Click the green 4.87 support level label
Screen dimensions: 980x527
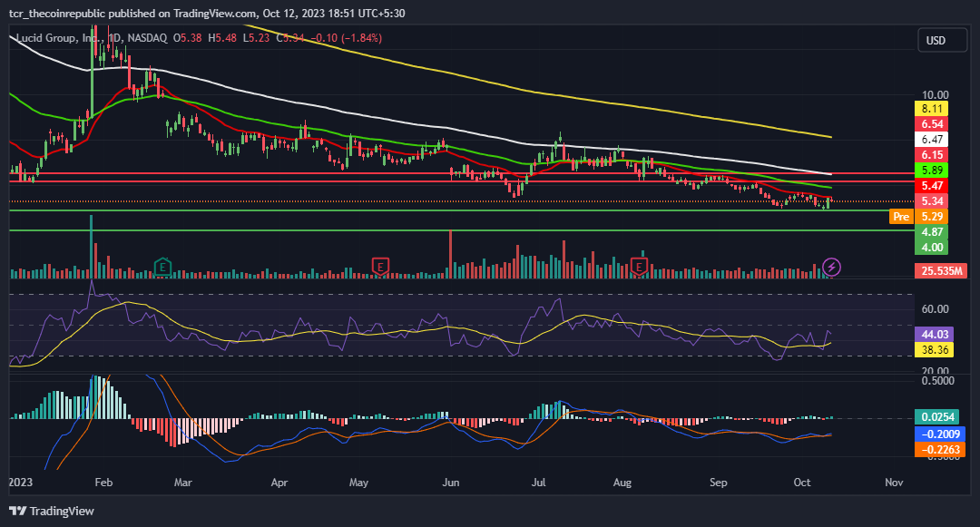click(x=932, y=231)
